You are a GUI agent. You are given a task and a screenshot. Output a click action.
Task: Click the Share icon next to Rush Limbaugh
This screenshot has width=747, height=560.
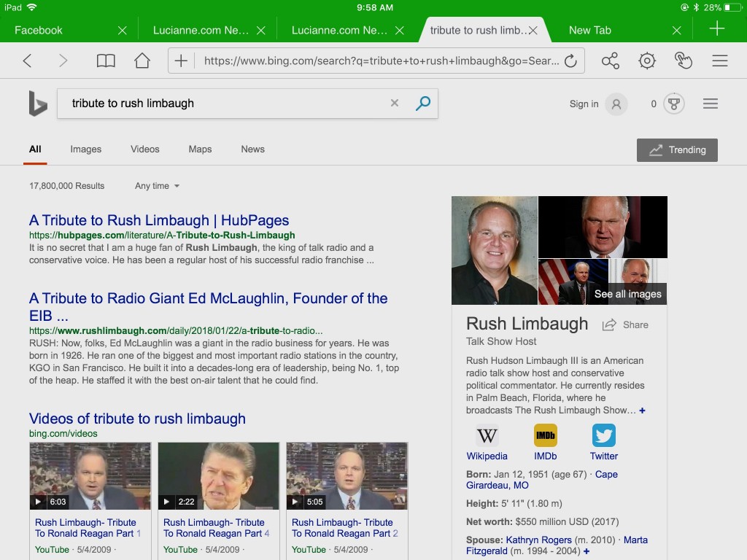[609, 324]
